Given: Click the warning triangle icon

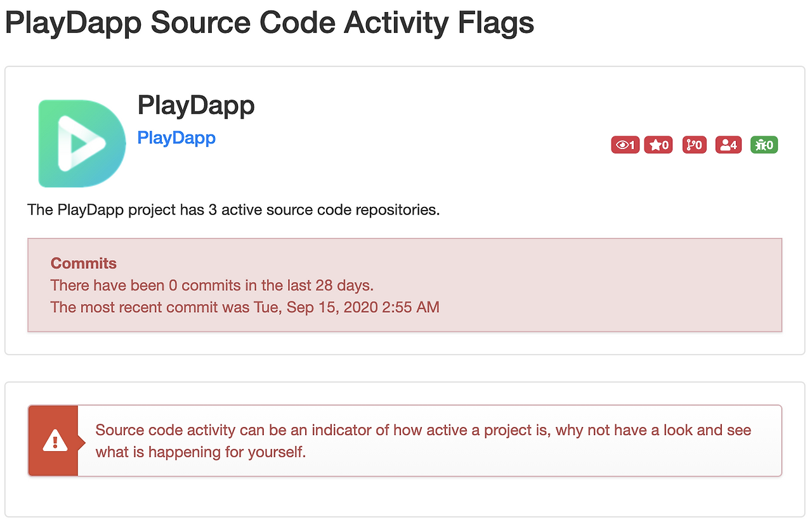Looking at the screenshot, I should [55, 440].
